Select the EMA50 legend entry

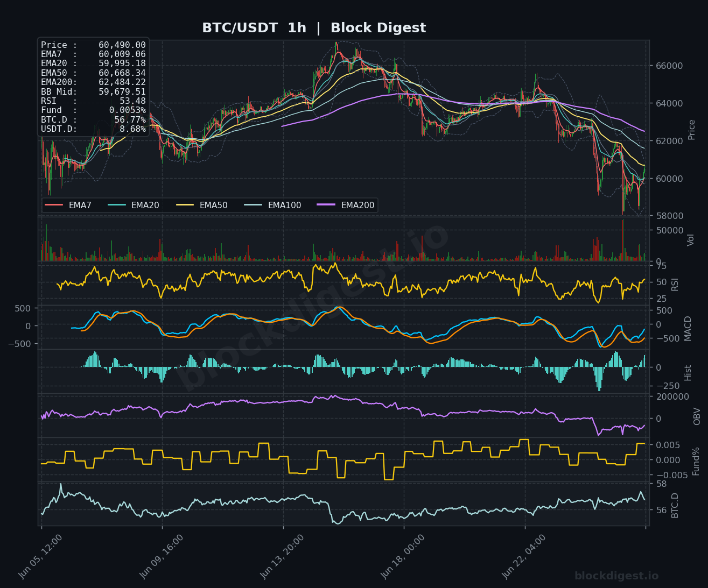pos(202,206)
